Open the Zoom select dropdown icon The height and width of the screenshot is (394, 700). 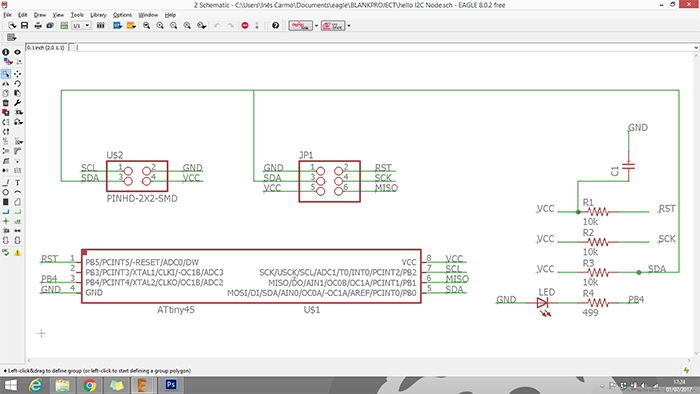(202, 25)
